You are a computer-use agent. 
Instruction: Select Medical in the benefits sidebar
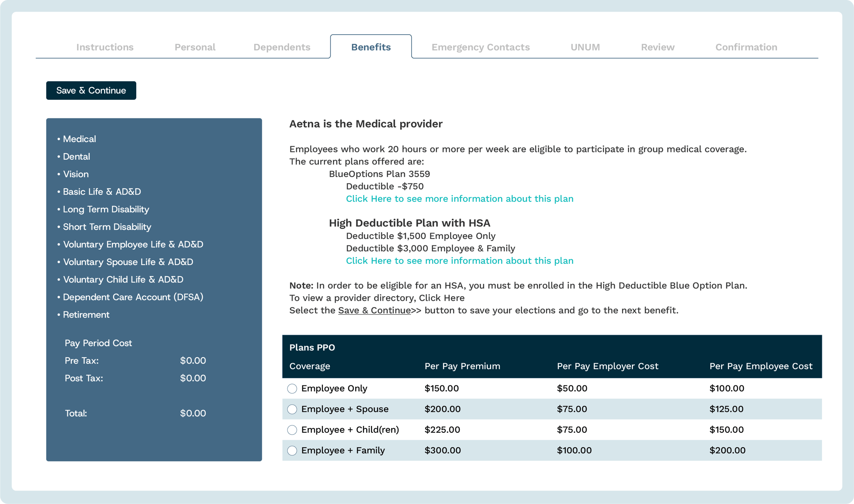79,139
